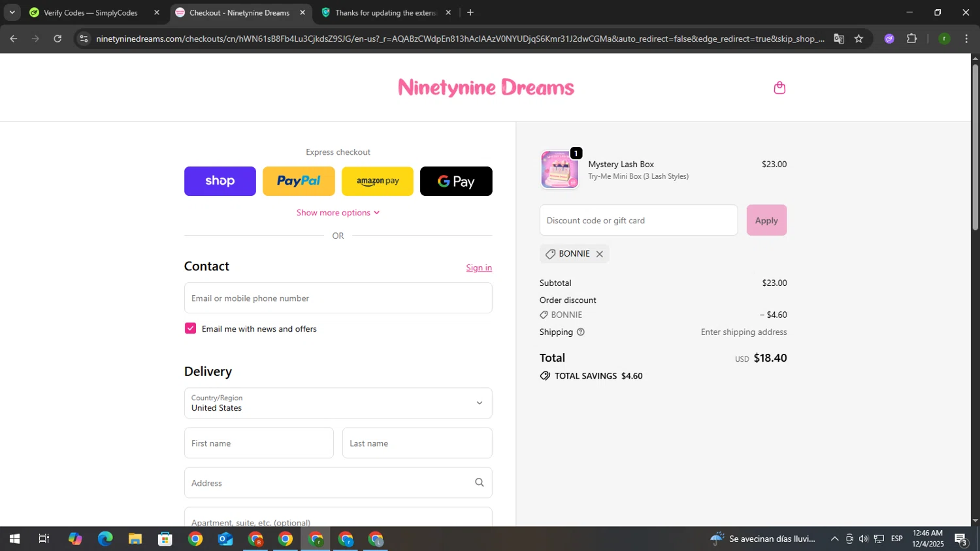Open the Windows Start menu
The width and height of the screenshot is (980, 551).
click(14, 539)
